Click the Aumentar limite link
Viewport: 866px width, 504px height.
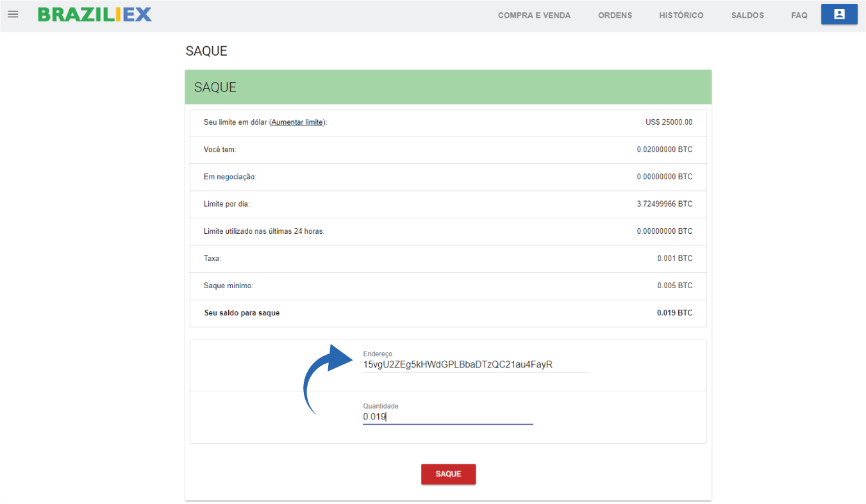coord(297,122)
